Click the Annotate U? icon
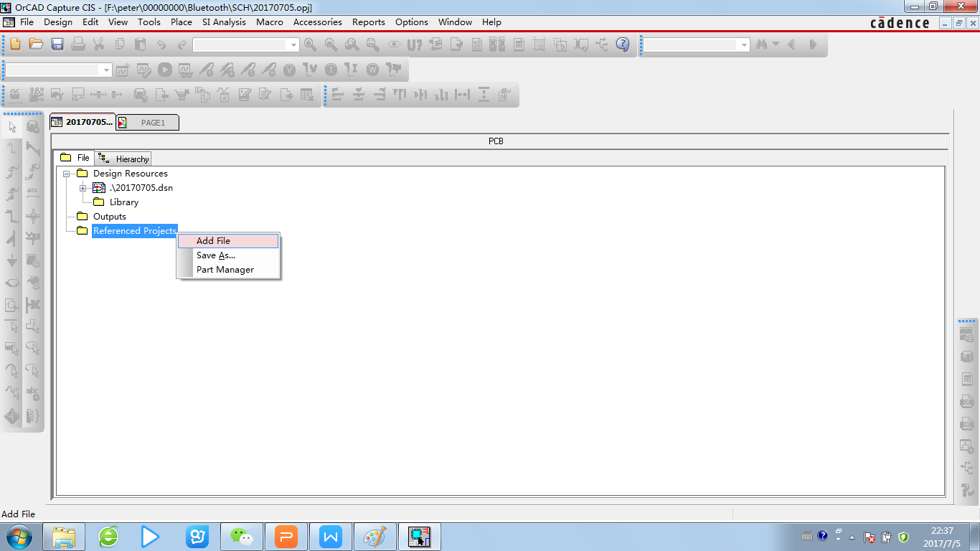Image resolution: width=980 pixels, height=551 pixels. [x=415, y=44]
